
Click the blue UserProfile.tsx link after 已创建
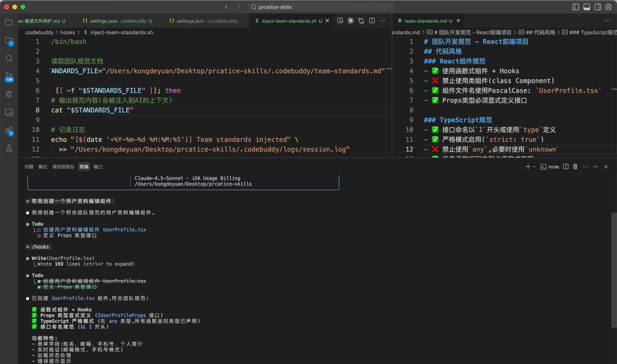click(73, 298)
